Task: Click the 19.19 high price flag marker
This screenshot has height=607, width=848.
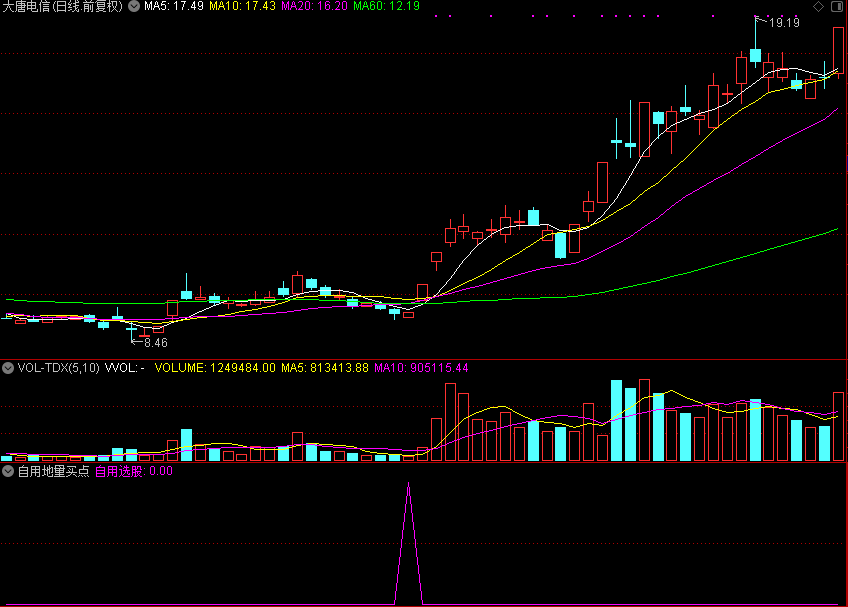Action: tap(783, 23)
